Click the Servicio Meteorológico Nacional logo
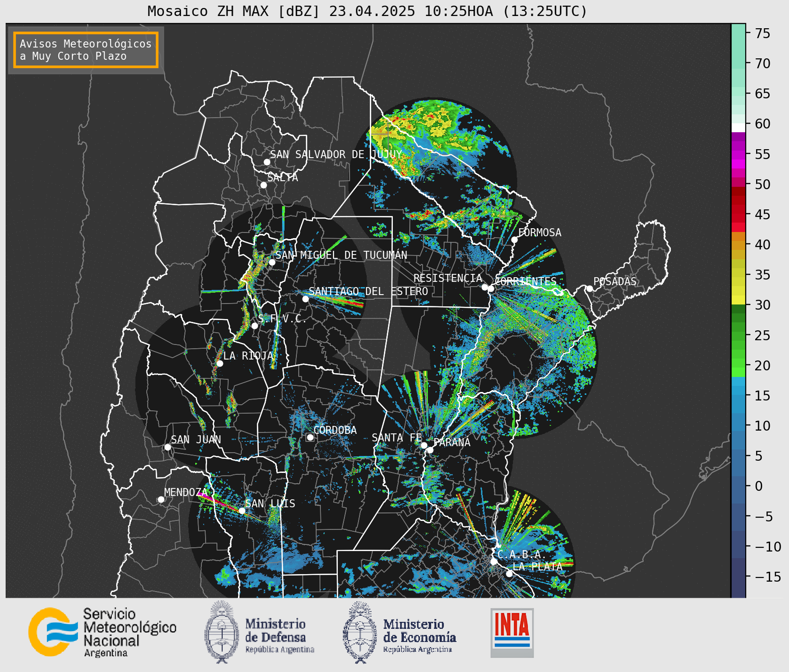This screenshot has height=672, width=789. [x=103, y=632]
